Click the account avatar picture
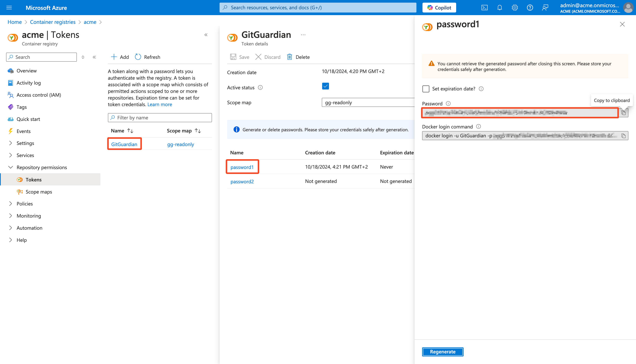The height and width of the screenshot is (364, 636). coord(628,8)
